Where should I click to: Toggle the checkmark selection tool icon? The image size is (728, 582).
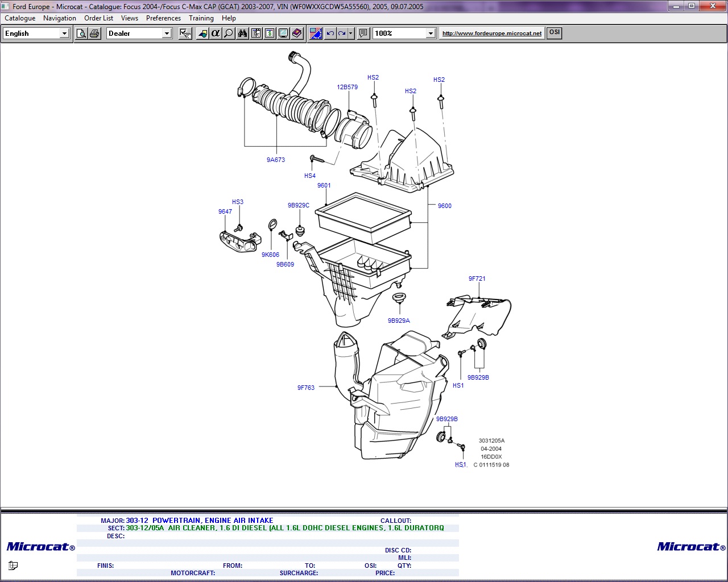185,34
